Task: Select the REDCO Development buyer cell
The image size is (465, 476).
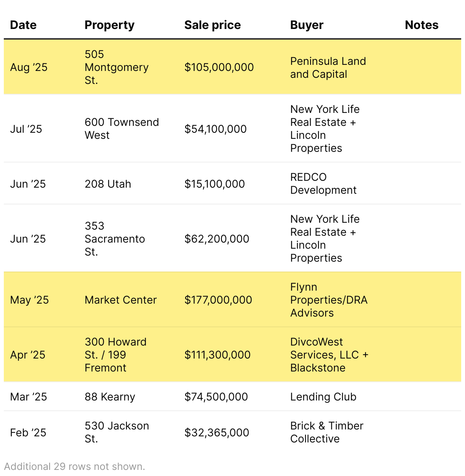Action: point(323,183)
